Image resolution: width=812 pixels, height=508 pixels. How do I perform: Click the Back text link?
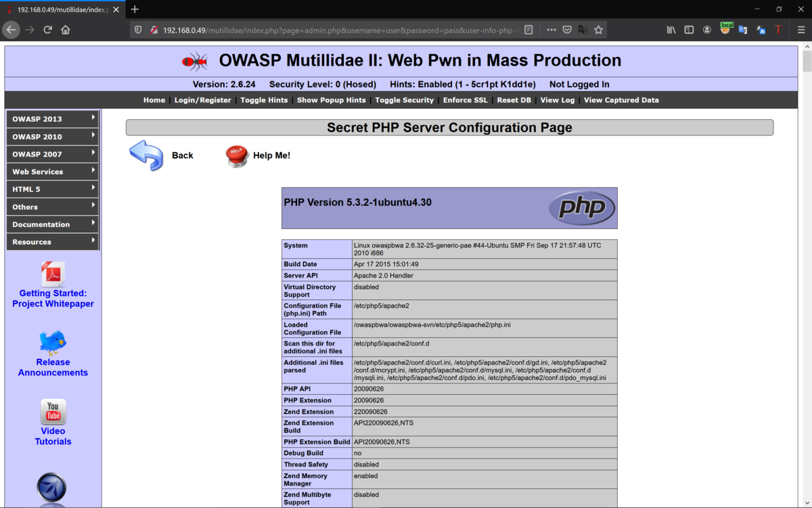point(183,155)
